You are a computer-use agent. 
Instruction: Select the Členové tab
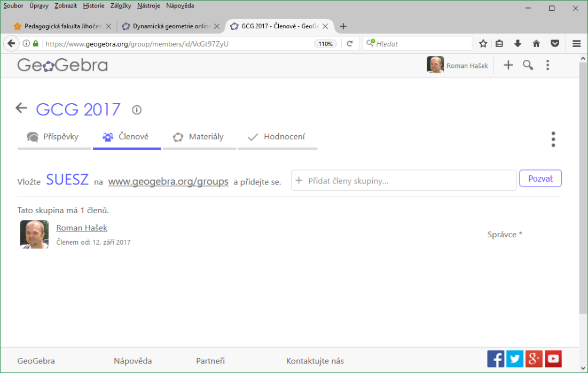point(127,139)
